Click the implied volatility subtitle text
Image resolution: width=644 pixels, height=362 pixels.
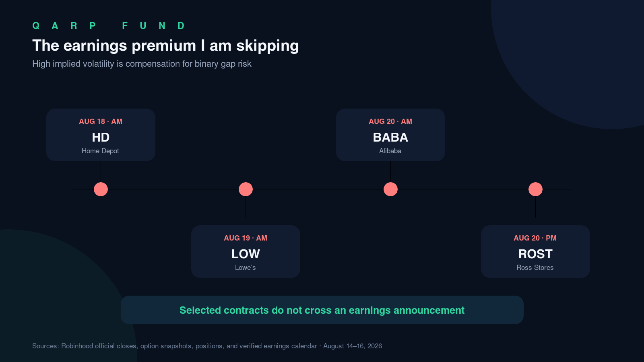pos(142,64)
